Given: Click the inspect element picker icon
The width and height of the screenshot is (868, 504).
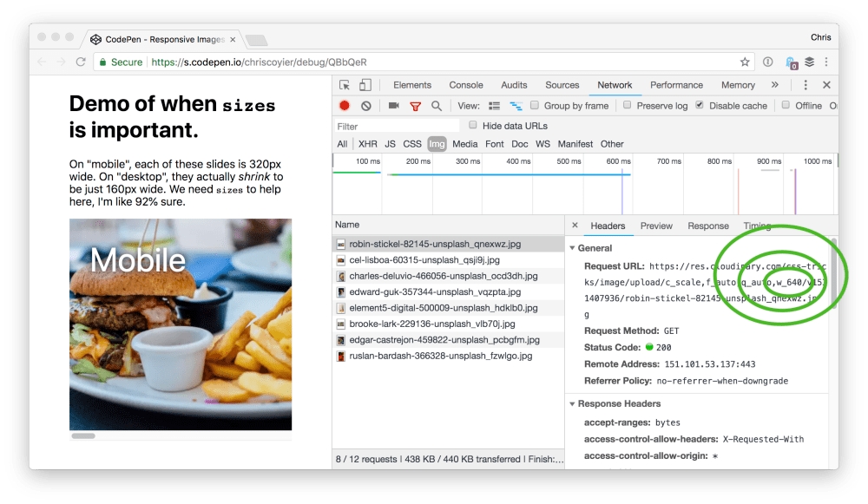Looking at the screenshot, I should click(345, 85).
